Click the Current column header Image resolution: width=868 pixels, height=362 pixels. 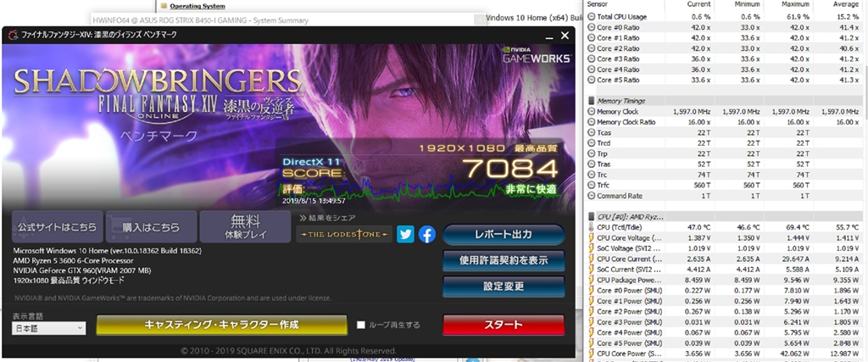[x=698, y=4]
